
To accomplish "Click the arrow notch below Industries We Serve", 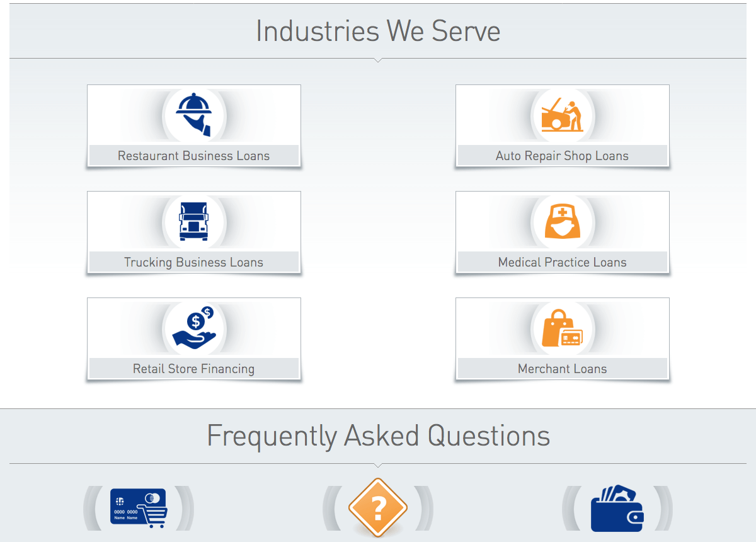I will (x=378, y=61).
